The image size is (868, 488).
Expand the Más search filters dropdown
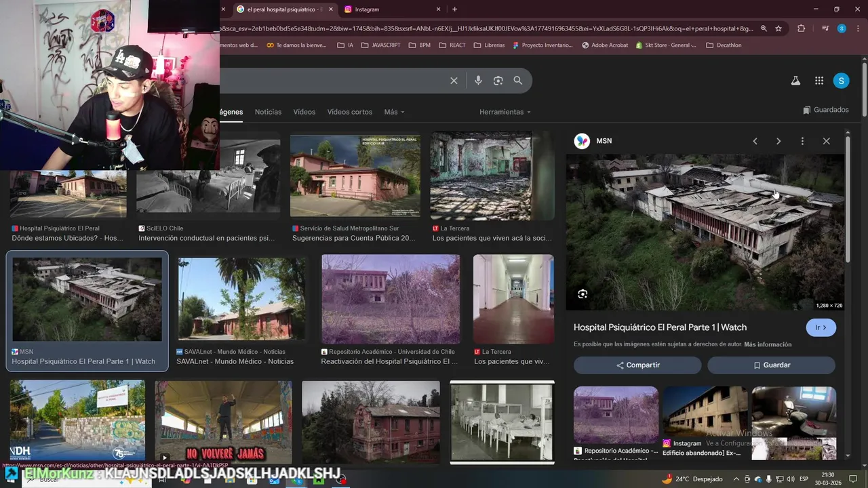point(394,112)
